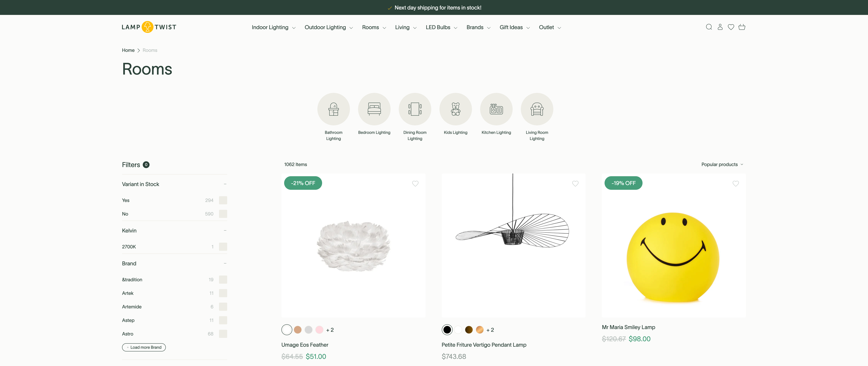The image size is (868, 366).
Task: Go to Home via the breadcrumb link
Action: pyautogui.click(x=128, y=50)
